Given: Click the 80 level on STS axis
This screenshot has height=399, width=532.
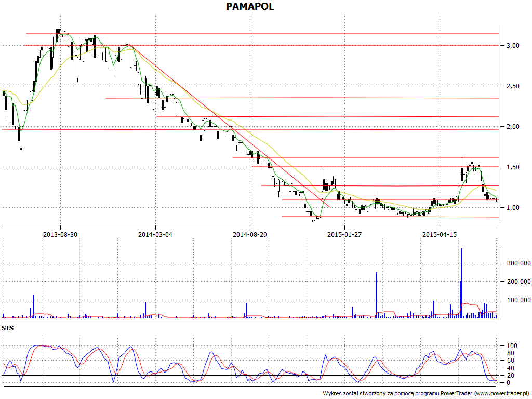Looking at the screenshot, I should (510, 353).
